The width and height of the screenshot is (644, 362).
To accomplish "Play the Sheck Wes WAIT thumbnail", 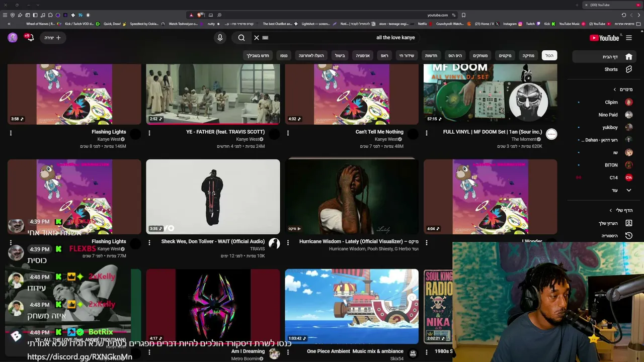I will click(213, 197).
